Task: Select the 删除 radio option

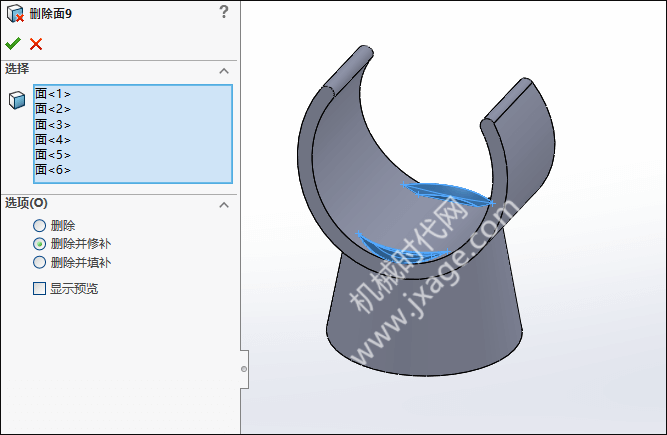Action: pyautogui.click(x=40, y=225)
